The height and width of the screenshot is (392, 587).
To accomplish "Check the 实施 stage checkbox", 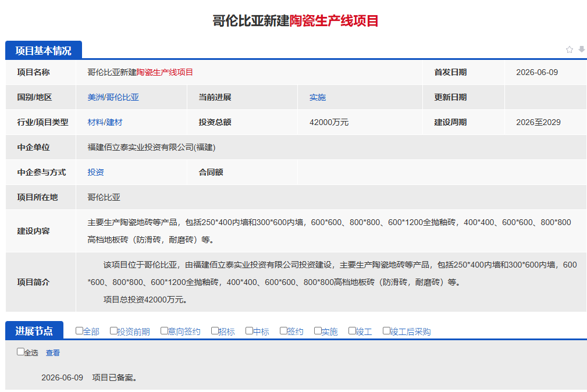I will point(318,330).
